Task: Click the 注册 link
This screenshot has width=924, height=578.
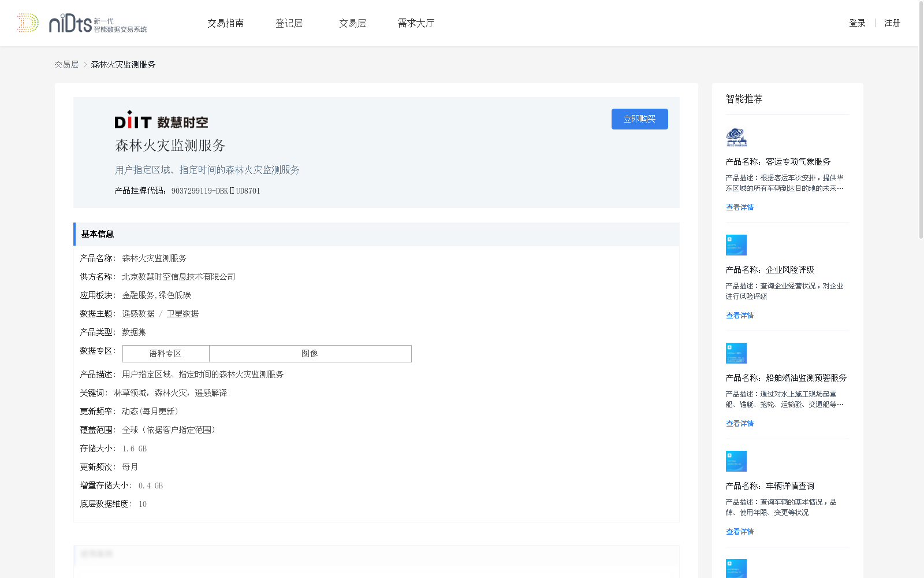Action: point(892,23)
